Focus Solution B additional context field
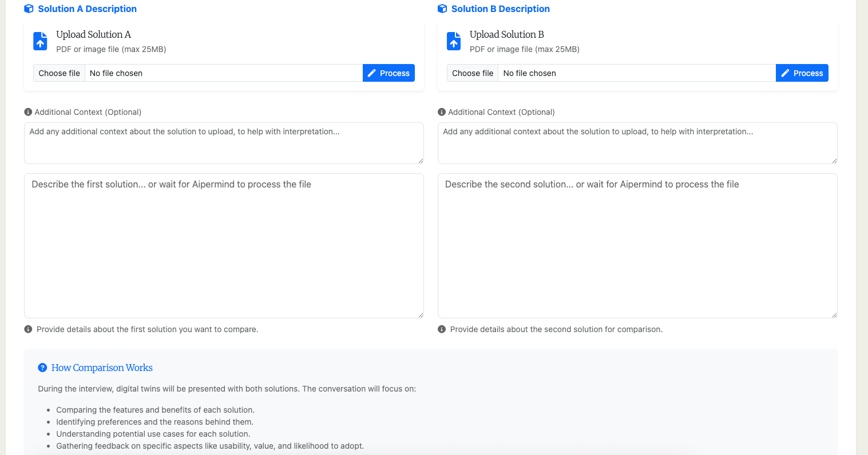This screenshot has height=455, width=868. [637, 143]
